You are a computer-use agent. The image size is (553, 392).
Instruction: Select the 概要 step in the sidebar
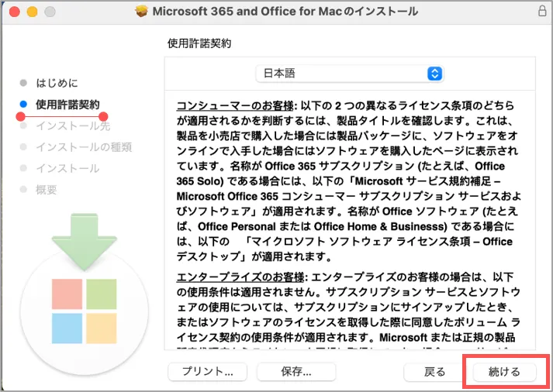tap(47, 190)
